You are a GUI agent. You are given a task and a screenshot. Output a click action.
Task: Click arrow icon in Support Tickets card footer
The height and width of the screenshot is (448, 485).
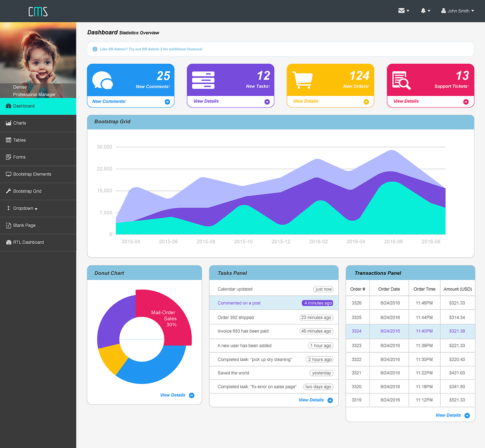tap(466, 102)
